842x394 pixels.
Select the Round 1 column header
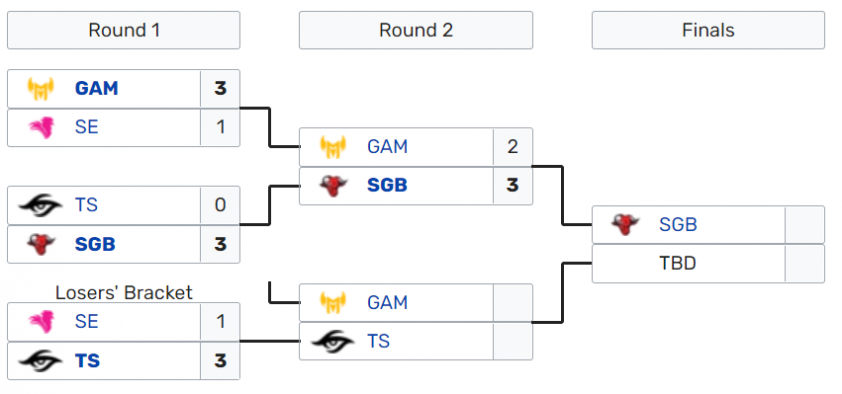124,30
